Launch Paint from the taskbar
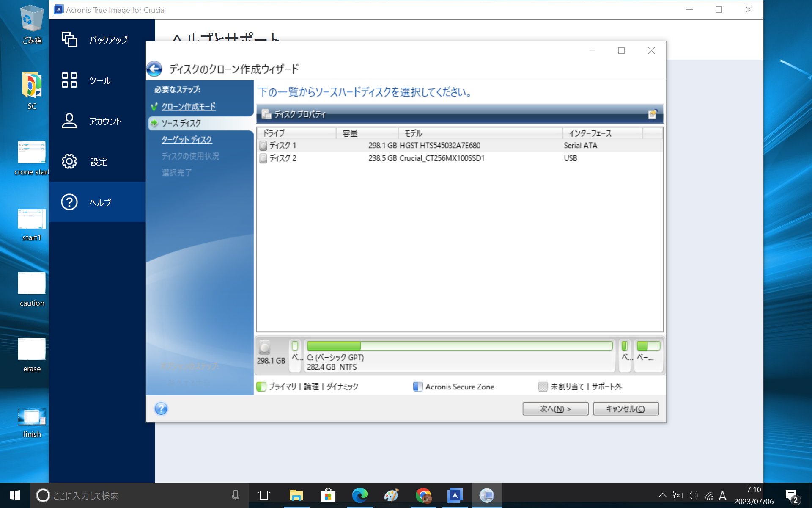 coord(391,494)
